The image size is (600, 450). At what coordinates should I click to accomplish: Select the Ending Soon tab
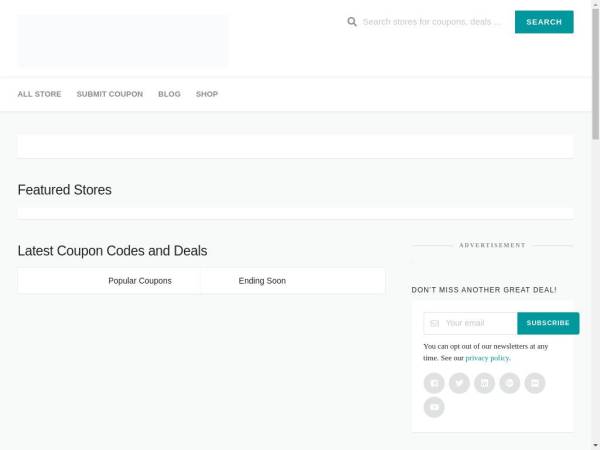point(262,281)
